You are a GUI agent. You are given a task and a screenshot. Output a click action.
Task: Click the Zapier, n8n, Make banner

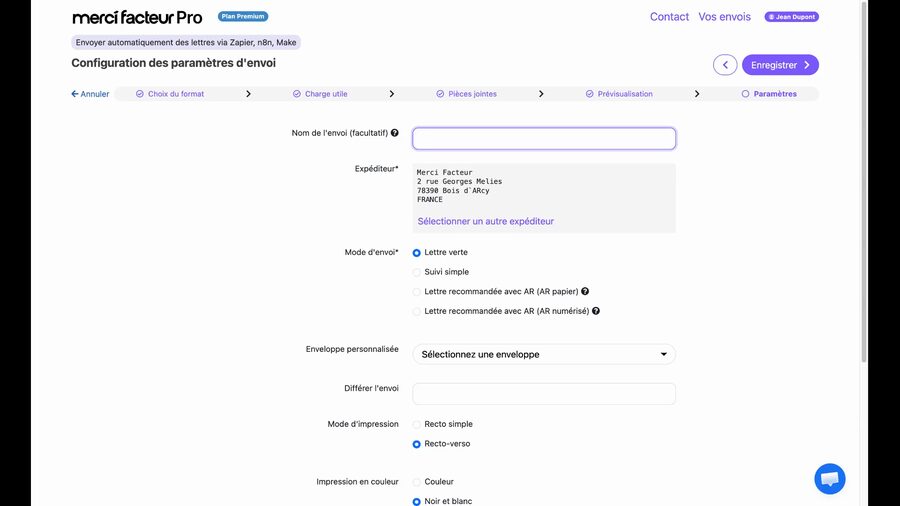(x=186, y=42)
